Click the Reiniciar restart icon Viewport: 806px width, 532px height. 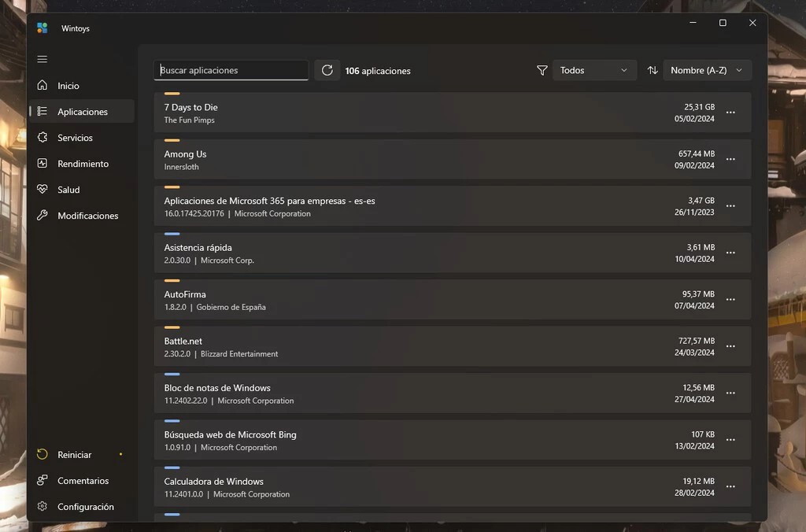coord(43,454)
